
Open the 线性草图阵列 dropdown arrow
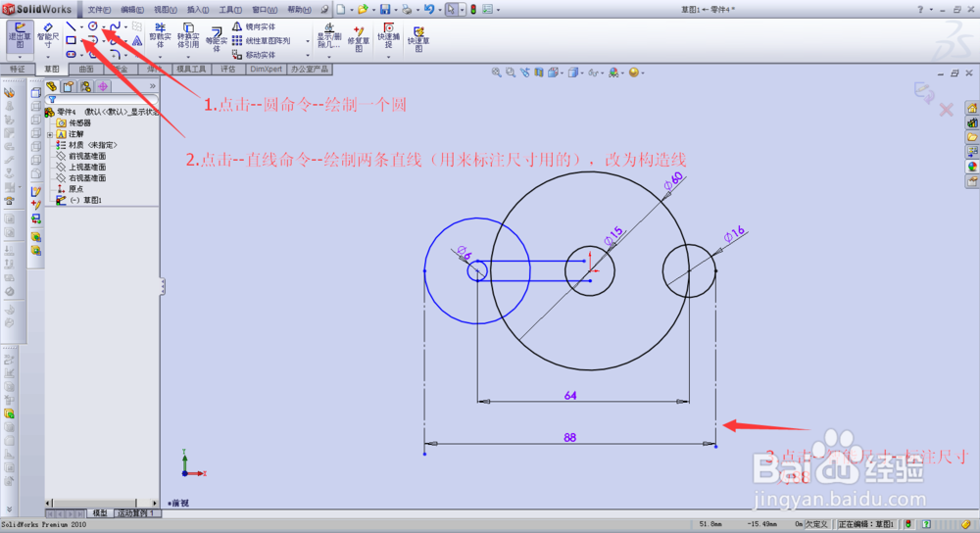[307, 41]
